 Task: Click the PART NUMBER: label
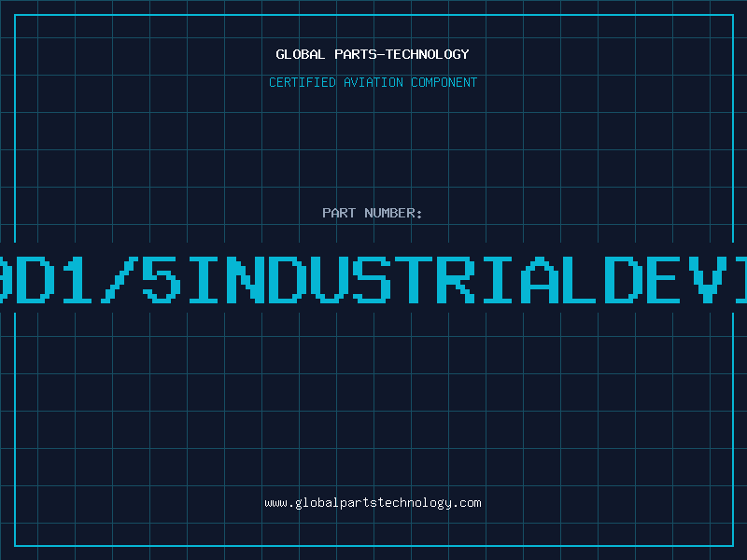(x=373, y=213)
